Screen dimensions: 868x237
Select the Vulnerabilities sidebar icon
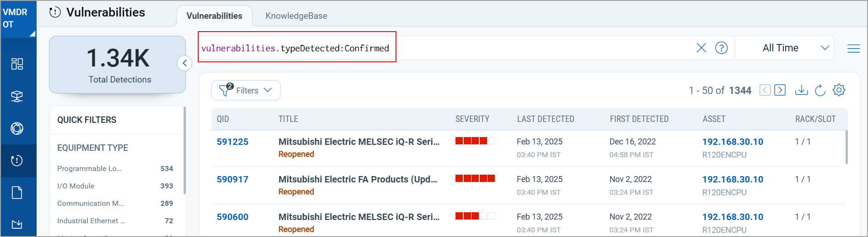pos(17,160)
